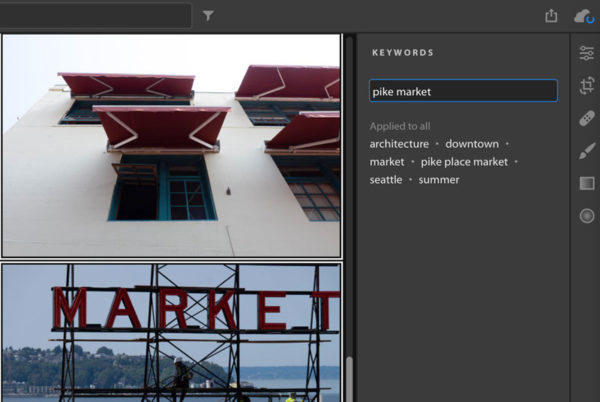Open the filter funnel icon
This screenshot has width=600, height=402.
(x=208, y=16)
